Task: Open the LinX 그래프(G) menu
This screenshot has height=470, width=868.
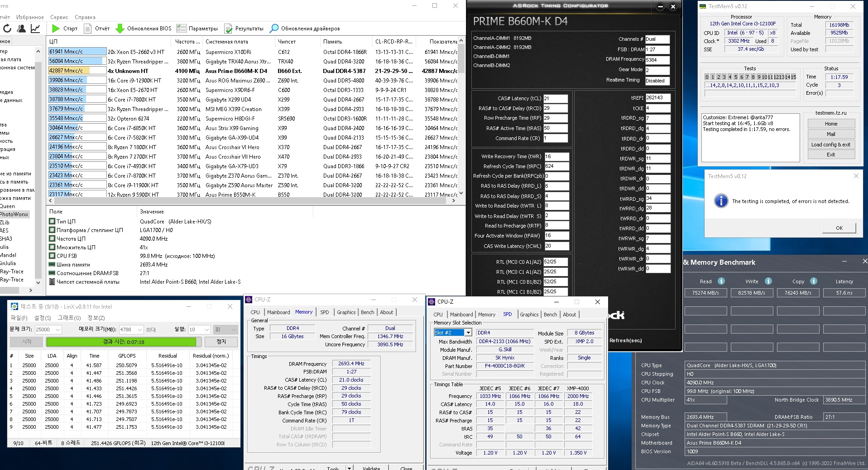Action: pos(69,318)
